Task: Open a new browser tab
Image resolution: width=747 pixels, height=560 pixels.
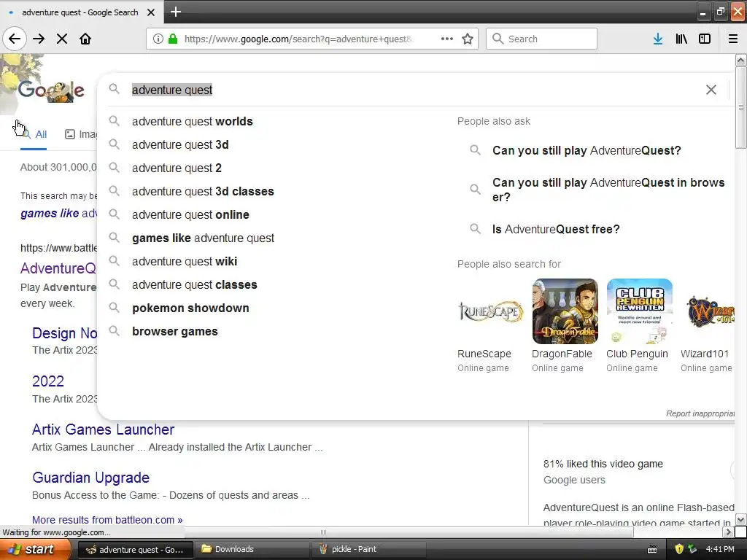Action: (x=175, y=12)
